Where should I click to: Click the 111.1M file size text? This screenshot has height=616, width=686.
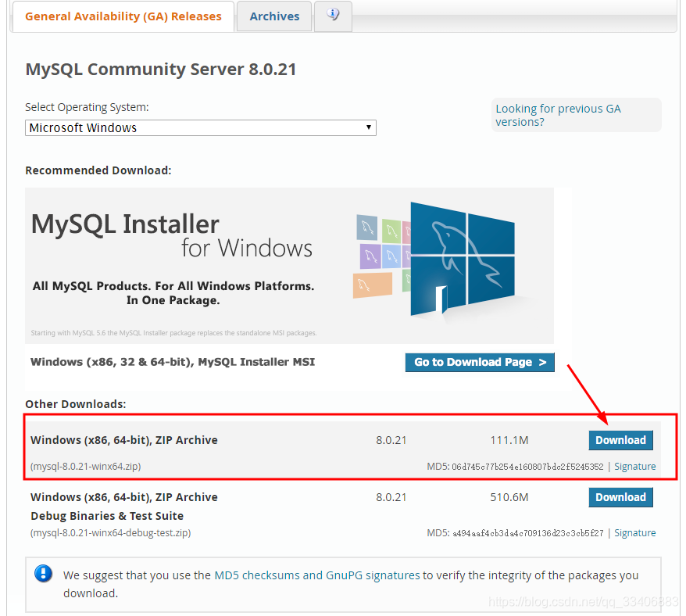coord(509,440)
